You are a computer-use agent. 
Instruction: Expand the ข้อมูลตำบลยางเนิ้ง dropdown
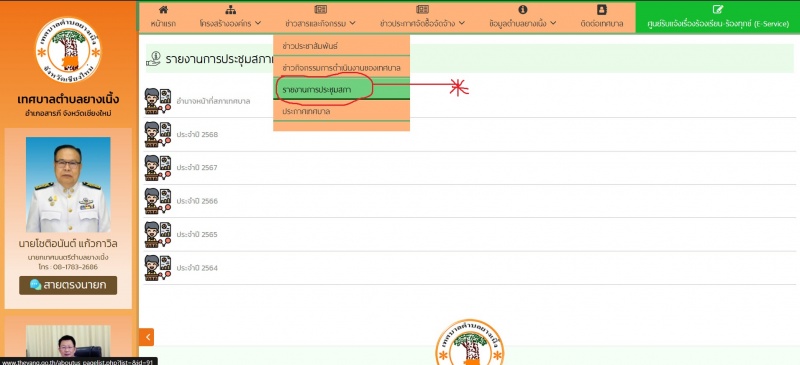[522, 23]
